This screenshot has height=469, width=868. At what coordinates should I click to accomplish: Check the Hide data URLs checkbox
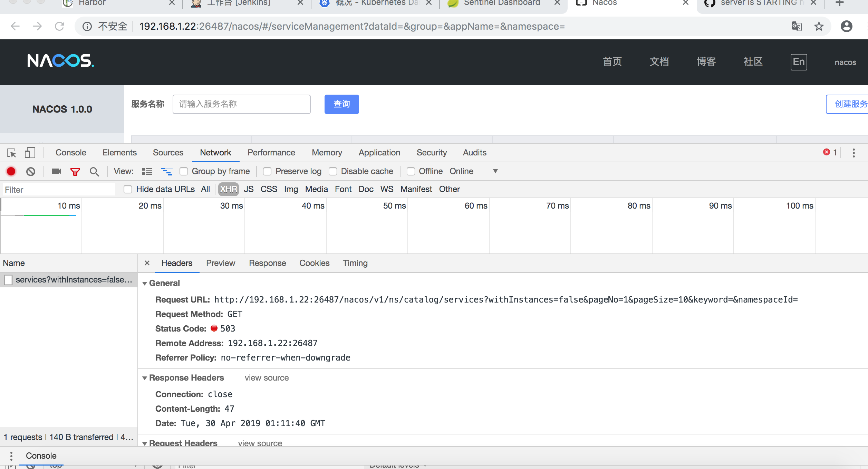128,189
